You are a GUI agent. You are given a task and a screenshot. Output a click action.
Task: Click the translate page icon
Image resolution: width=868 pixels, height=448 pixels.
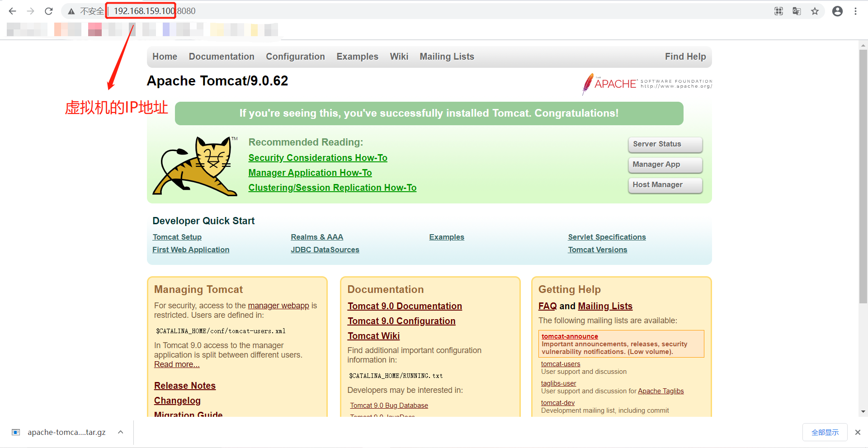coord(797,11)
